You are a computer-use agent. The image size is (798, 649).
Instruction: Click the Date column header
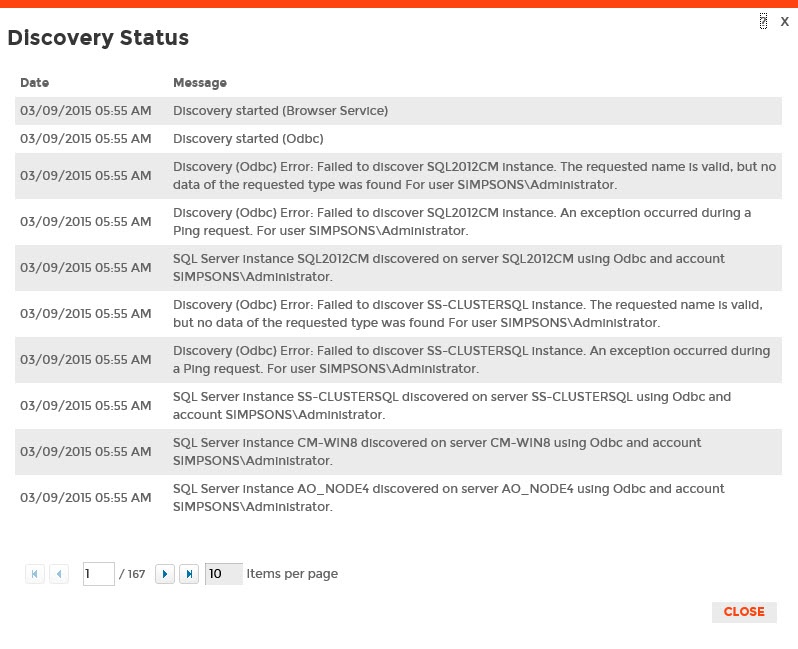click(34, 83)
